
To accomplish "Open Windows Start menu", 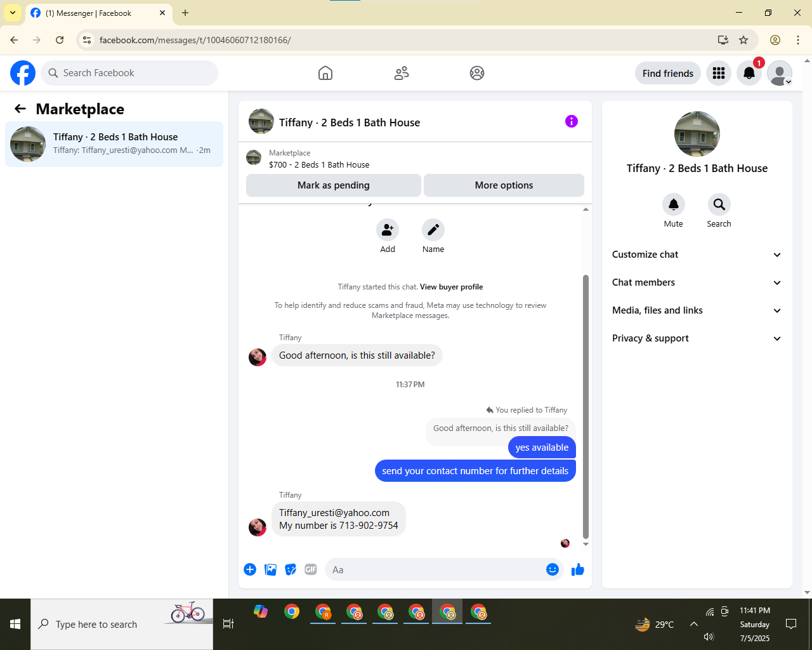I will [15, 625].
